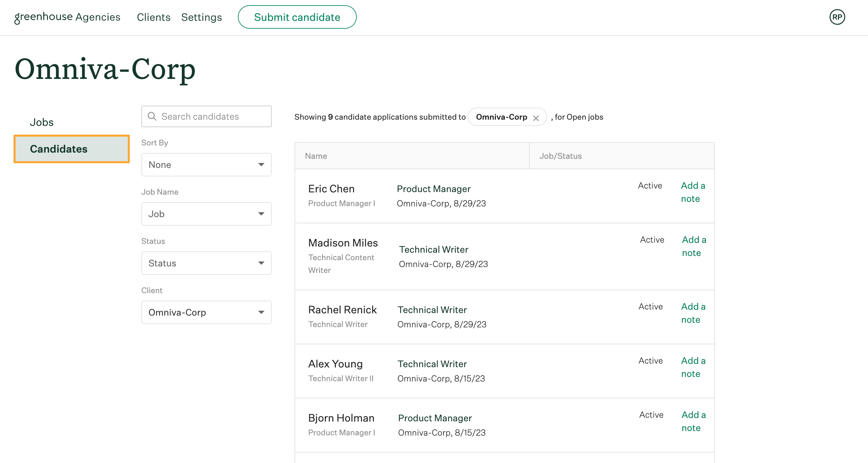Expand the Client dropdown selector
The width and height of the screenshot is (868, 463).
pyautogui.click(x=261, y=312)
